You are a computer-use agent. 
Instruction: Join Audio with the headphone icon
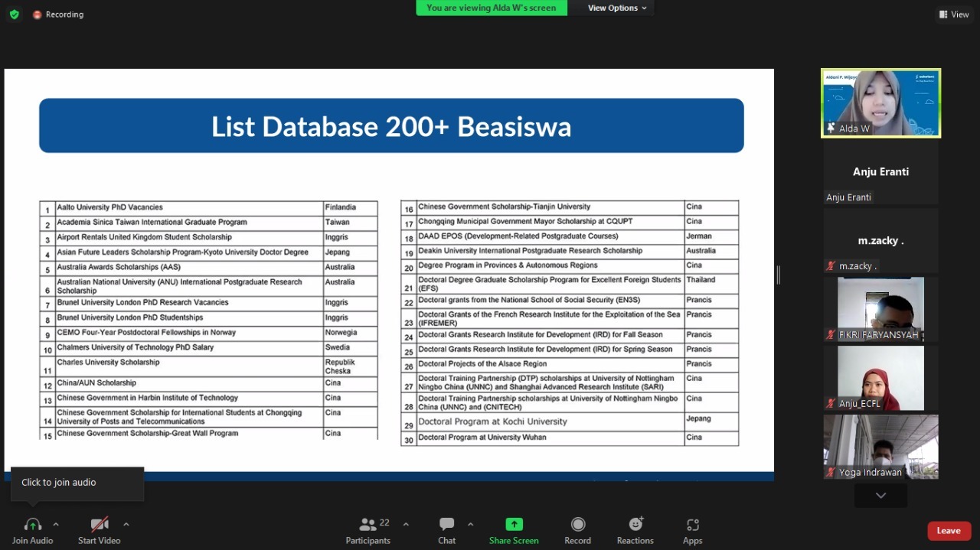coord(33,530)
